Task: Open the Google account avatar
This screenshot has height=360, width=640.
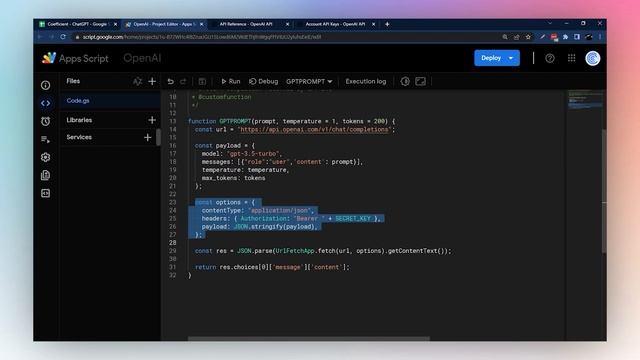Action: pos(592,58)
